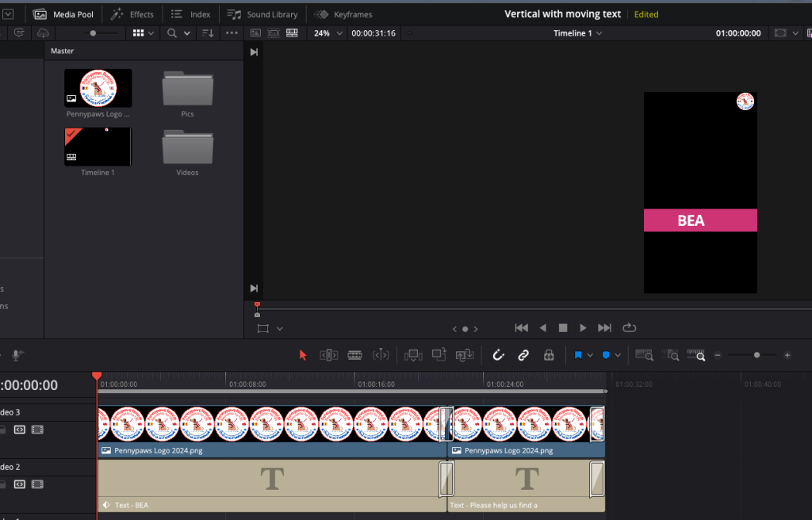
Task: Click the cloud sync icon
Action: (x=43, y=33)
